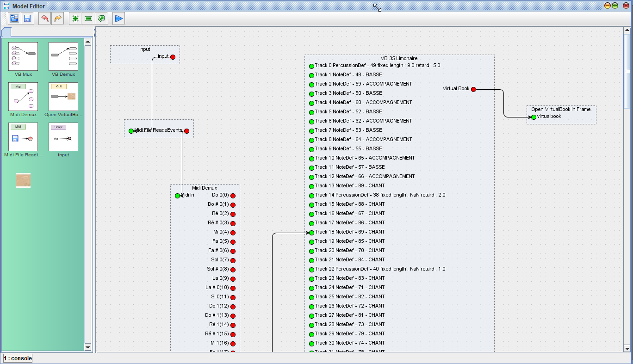633x364 pixels.
Task: Undo the last action with red arrow
Action: 45,19
